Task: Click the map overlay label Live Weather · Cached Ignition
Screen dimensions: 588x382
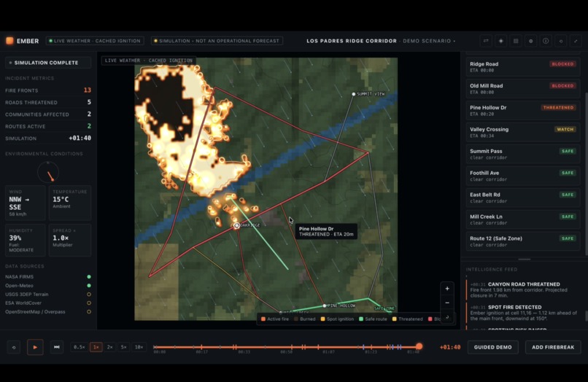Action: [x=149, y=61]
